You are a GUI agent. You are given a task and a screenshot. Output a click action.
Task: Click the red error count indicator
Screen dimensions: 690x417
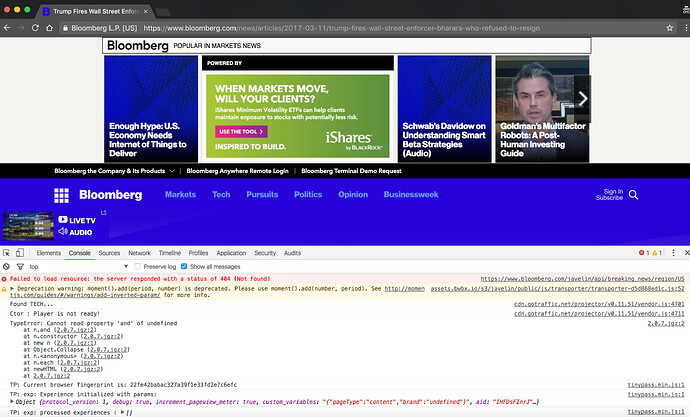[x=644, y=253]
